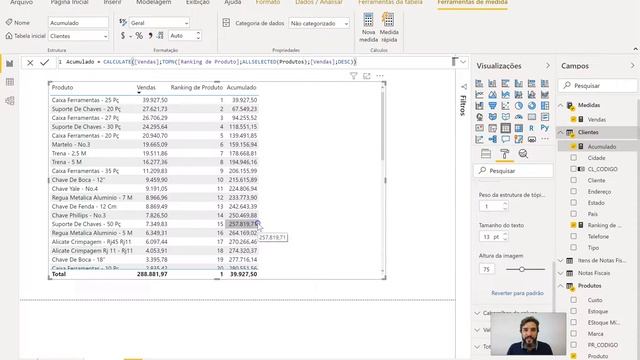The height and width of the screenshot is (360, 640).
Task: Open the Geral format dropdown
Action: click(159, 23)
